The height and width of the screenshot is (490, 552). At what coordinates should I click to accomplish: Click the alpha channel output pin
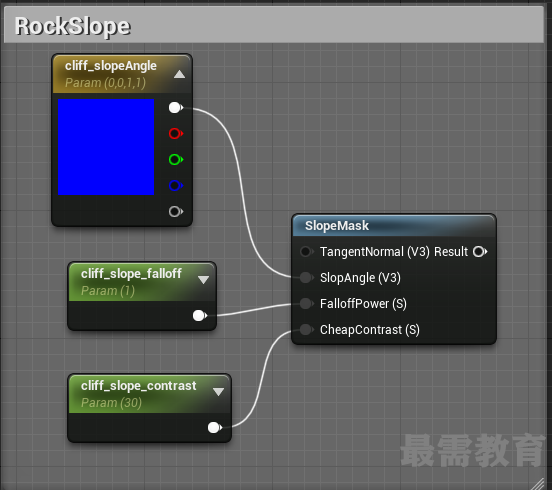pyautogui.click(x=176, y=212)
